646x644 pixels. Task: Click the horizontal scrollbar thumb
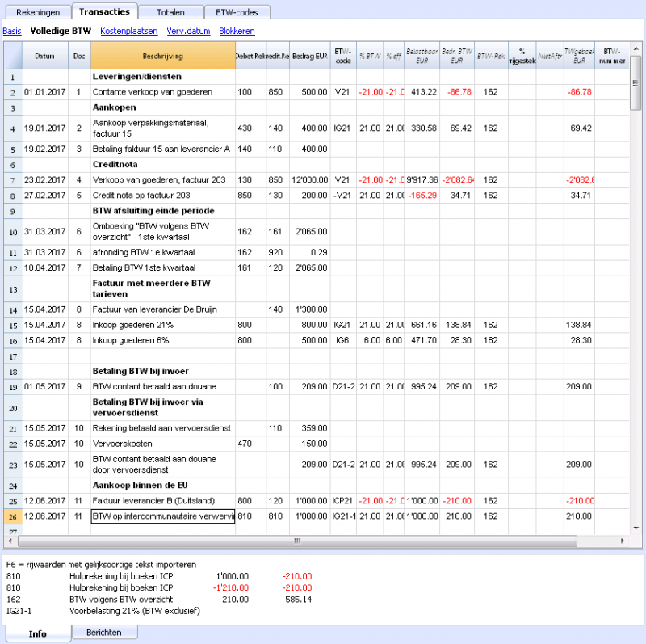pos(297,541)
